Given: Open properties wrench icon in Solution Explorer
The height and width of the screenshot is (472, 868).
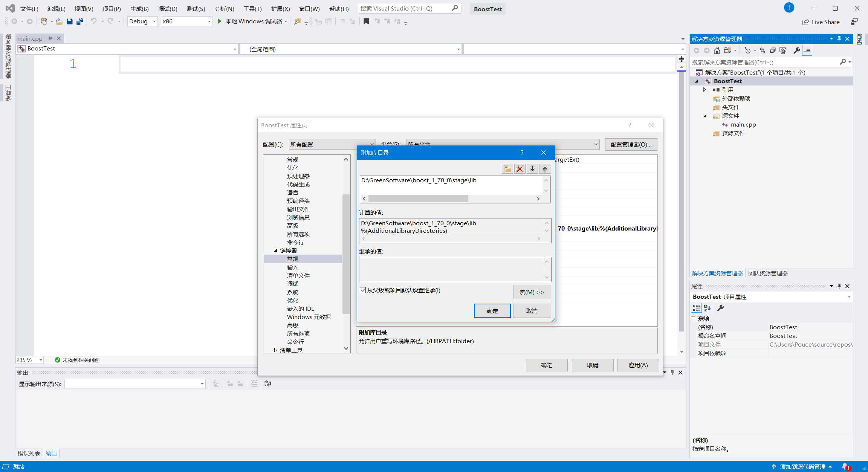Looking at the screenshot, I should [x=796, y=50].
